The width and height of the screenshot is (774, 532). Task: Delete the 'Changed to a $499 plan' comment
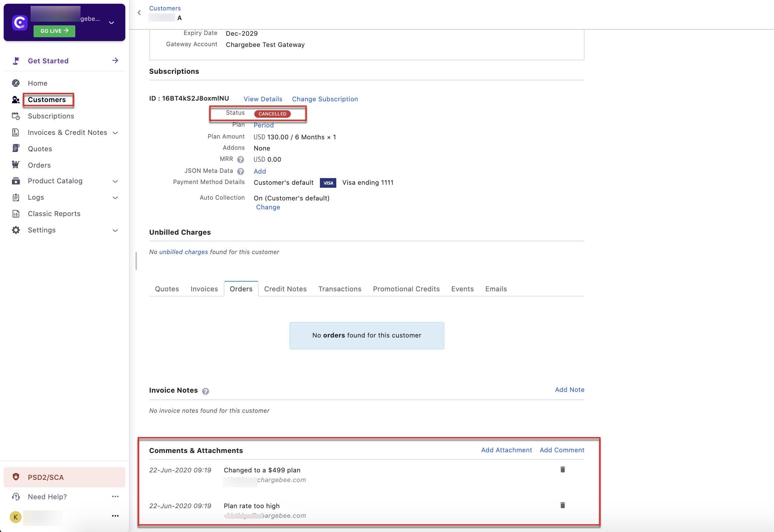tap(563, 469)
